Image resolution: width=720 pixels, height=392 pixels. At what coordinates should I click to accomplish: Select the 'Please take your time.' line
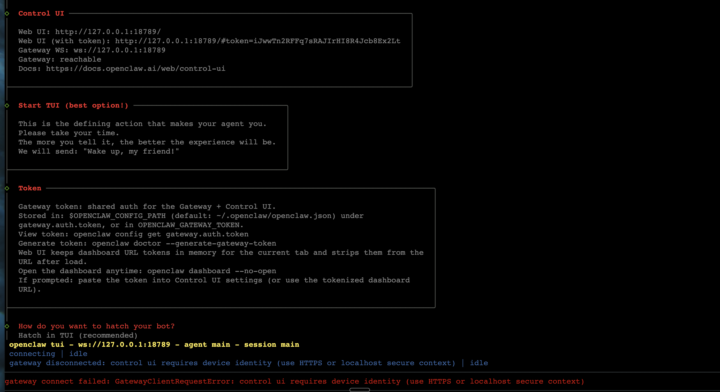click(x=69, y=133)
